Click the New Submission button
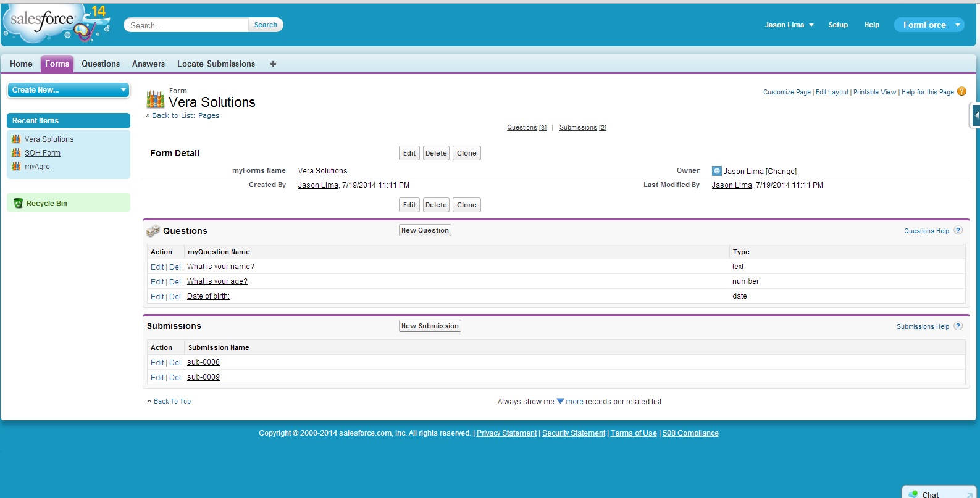 point(430,326)
